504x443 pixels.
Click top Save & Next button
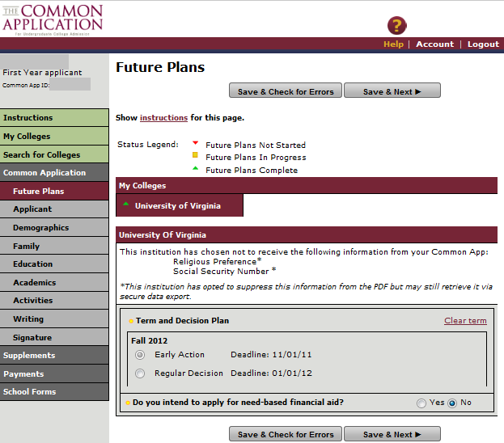coord(392,91)
